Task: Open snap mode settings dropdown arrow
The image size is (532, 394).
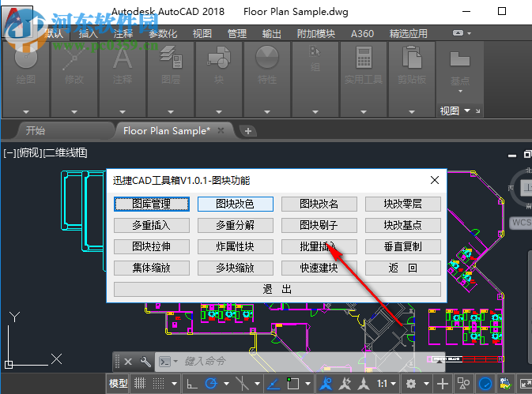Action: (174, 384)
